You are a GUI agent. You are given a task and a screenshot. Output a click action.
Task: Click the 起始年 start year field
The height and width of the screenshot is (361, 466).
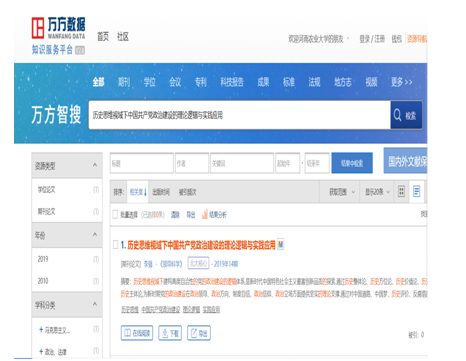(x=288, y=163)
